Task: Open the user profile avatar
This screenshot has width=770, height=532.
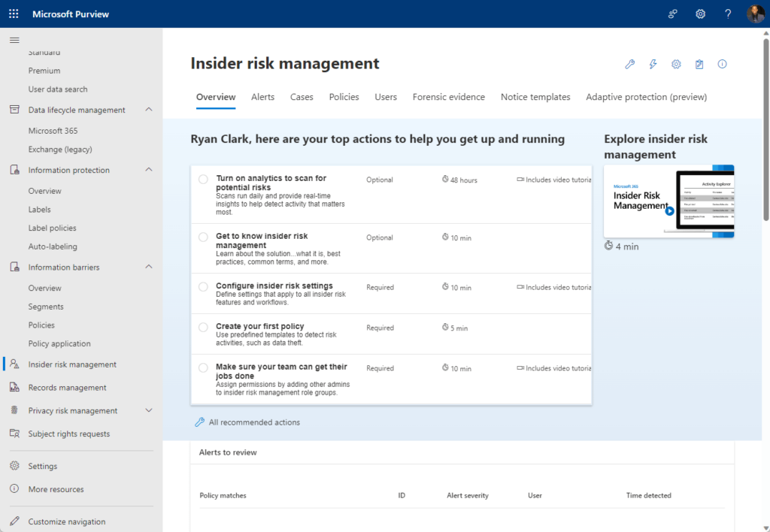Action: tap(755, 14)
